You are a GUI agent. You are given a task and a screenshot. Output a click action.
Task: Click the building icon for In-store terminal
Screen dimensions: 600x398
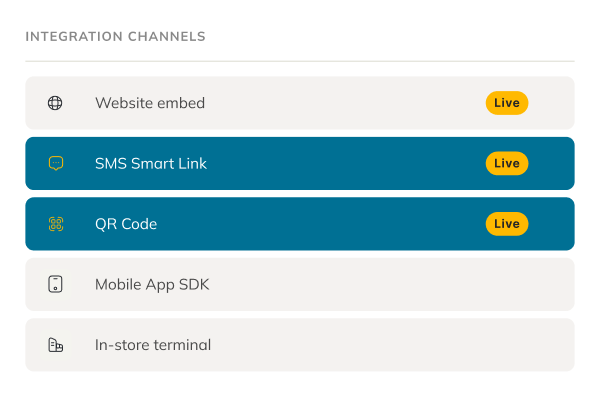click(x=55, y=345)
